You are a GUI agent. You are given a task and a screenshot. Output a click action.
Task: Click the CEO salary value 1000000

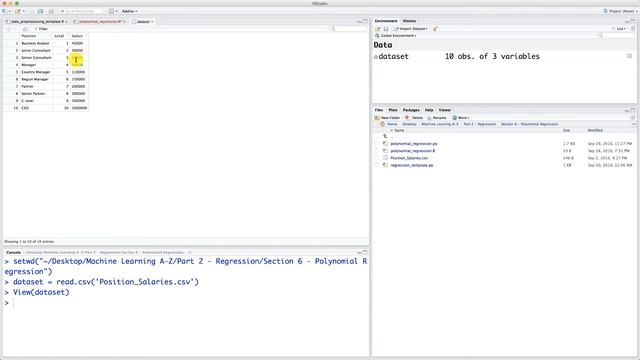point(79,108)
